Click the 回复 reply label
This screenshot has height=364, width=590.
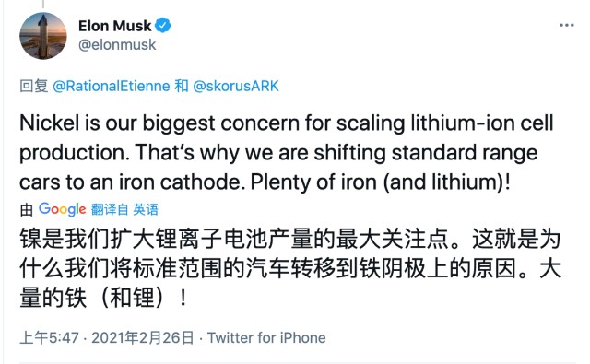(34, 86)
